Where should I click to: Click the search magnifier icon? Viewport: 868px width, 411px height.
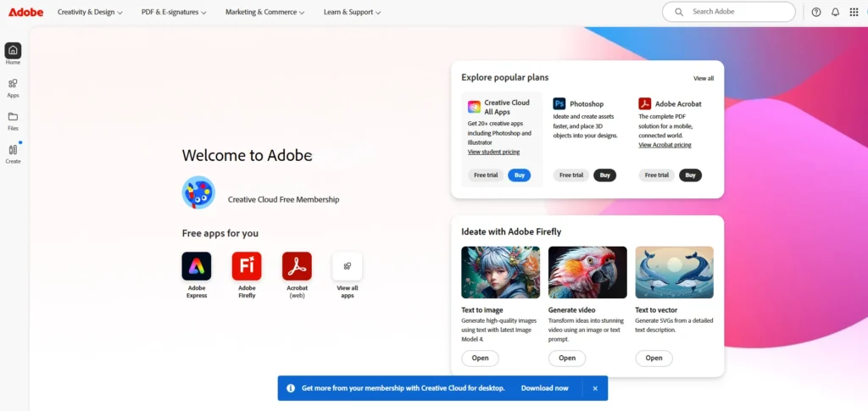point(679,12)
